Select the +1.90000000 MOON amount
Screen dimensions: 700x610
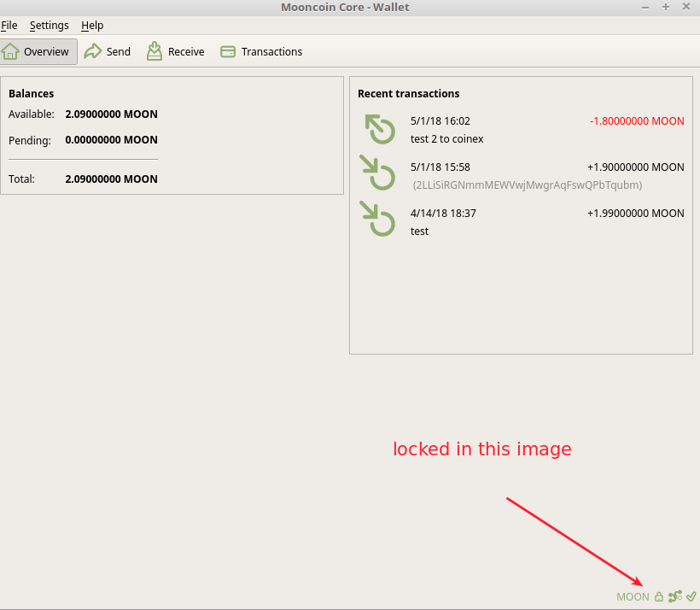(x=636, y=167)
